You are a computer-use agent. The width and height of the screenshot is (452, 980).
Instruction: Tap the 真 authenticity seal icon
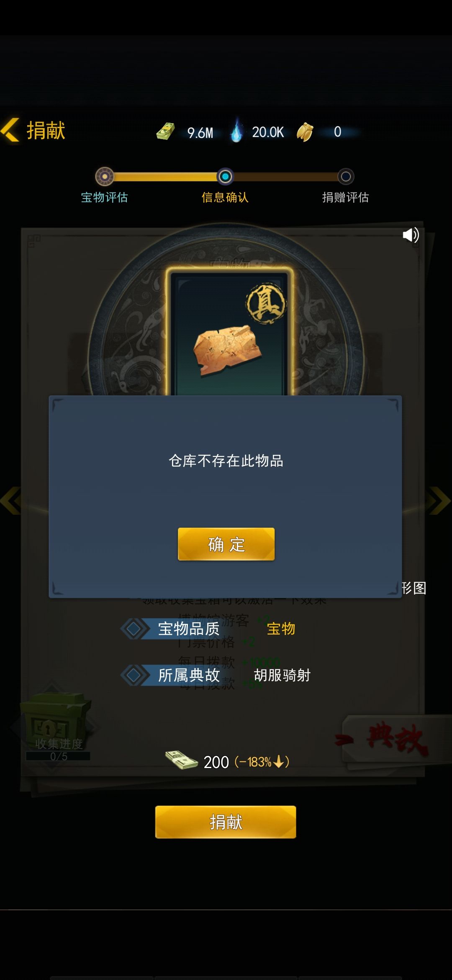266,303
